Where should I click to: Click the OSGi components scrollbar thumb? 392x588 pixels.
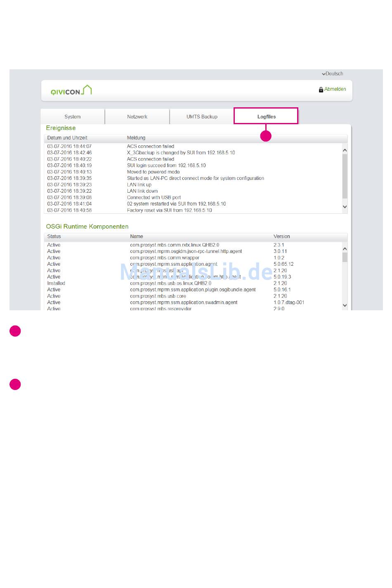(345, 257)
